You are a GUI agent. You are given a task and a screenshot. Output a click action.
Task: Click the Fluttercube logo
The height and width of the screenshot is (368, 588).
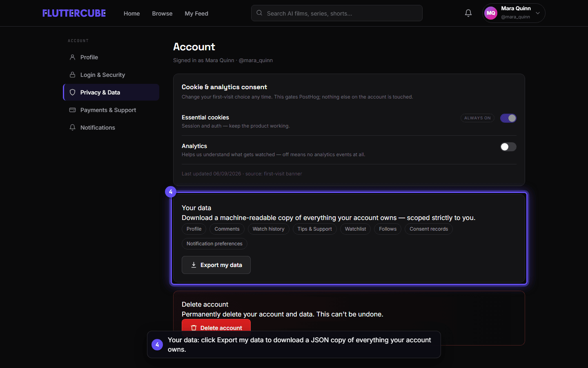pyautogui.click(x=74, y=13)
